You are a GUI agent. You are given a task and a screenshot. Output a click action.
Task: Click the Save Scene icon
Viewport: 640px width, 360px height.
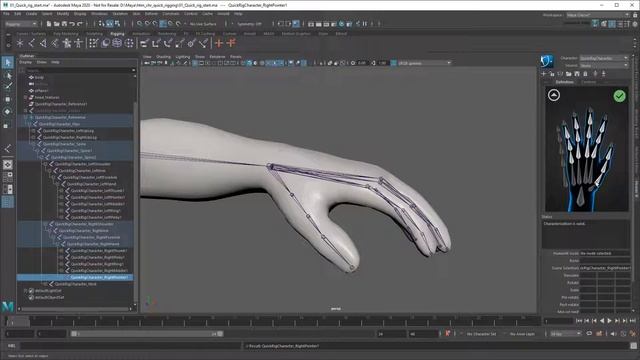(64, 24)
